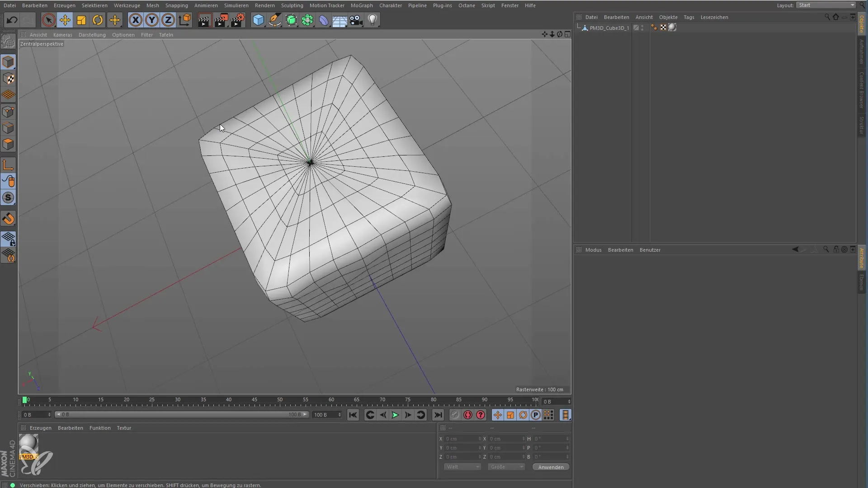Open the Sculpting menu
868x488 pixels.
click(292, 5)
